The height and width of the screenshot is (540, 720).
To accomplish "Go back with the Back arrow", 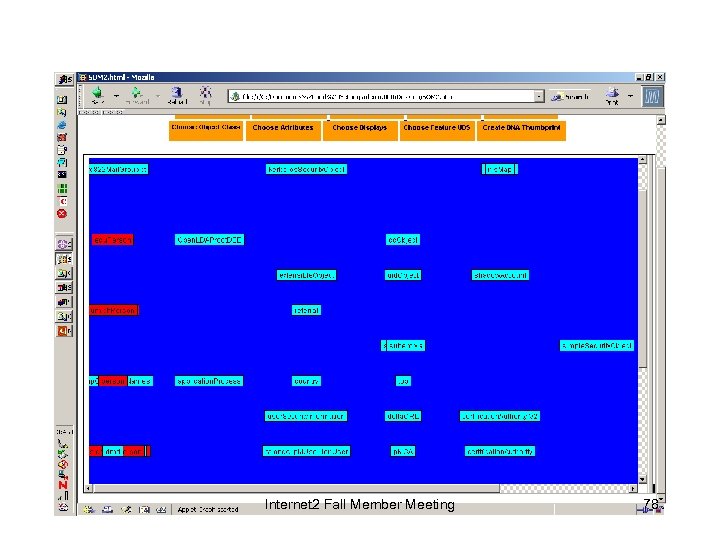I will click(x=97, y=96).
